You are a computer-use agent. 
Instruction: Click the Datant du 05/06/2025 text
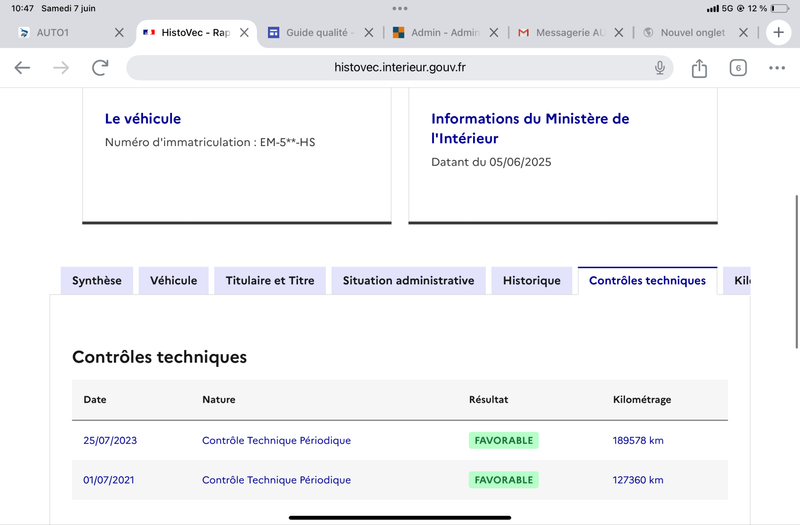[x=491, y=162]
